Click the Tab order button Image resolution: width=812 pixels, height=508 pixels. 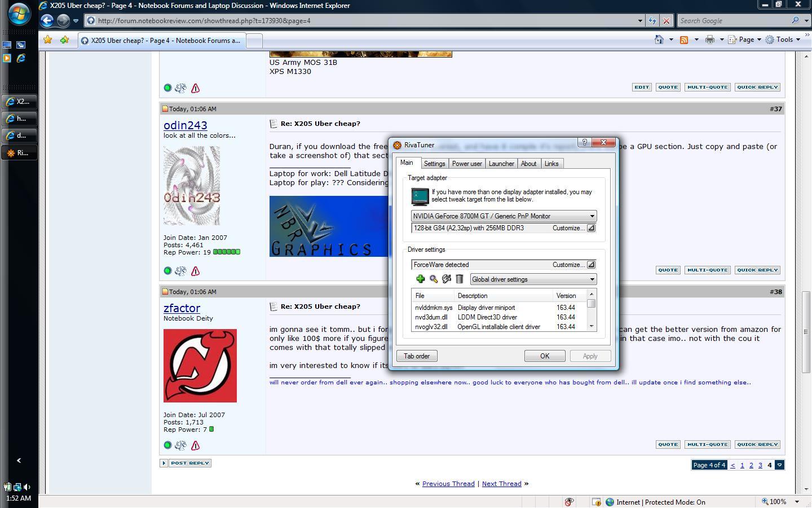(x=417, y=356)
